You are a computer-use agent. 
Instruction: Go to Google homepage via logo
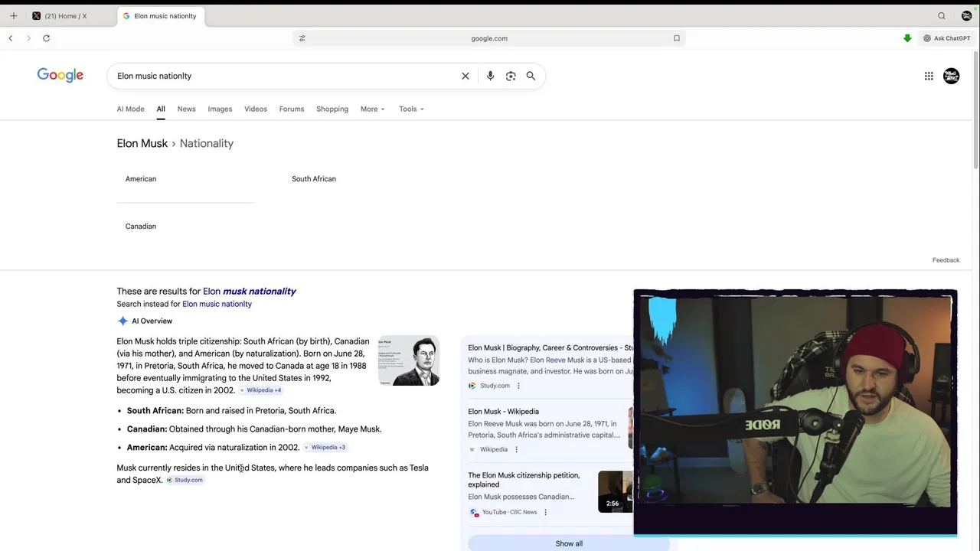pyautogui.click(x=60, y=75)
